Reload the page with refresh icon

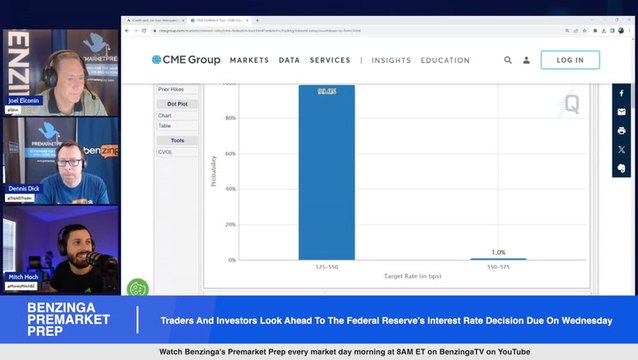point(144,31)
